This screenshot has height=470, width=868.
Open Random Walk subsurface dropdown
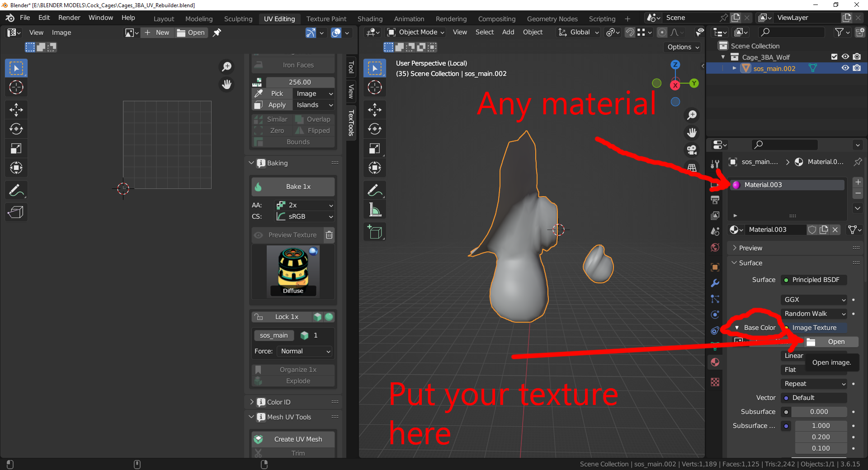coord(814,314)
